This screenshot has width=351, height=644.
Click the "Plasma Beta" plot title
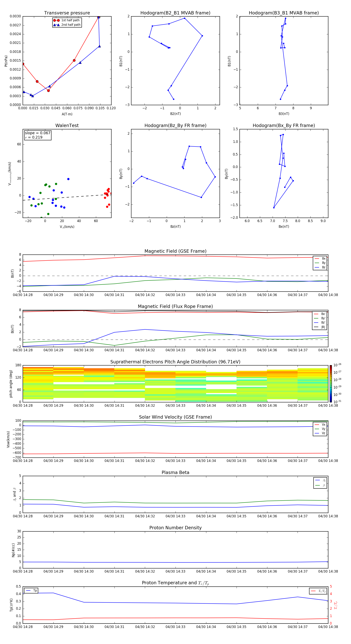tap(175, 472)
